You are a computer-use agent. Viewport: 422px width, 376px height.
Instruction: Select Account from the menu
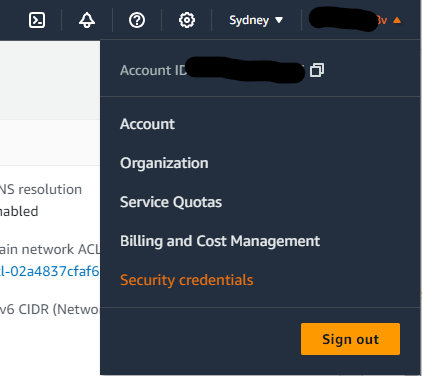[x=147, y=124]
